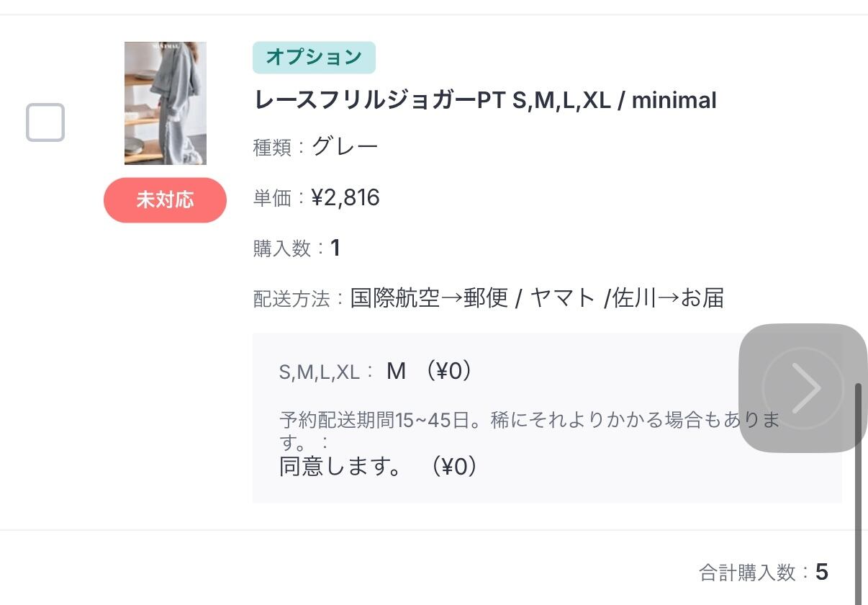Select the M (¥0) size option value

[429, 371]
